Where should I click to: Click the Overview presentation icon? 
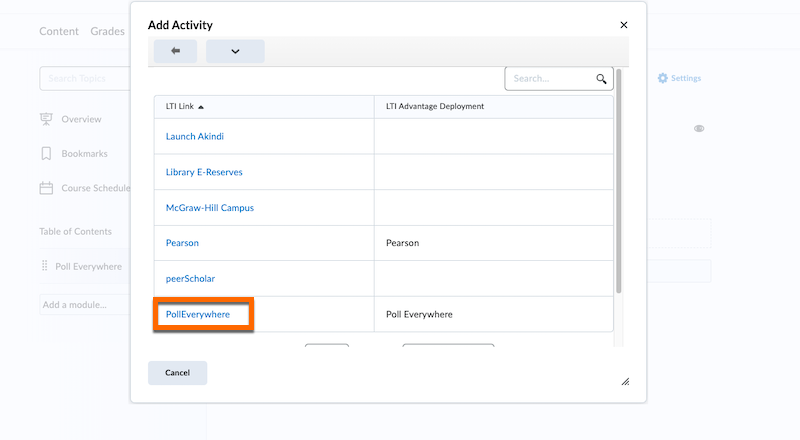click(x=46, y=119)
